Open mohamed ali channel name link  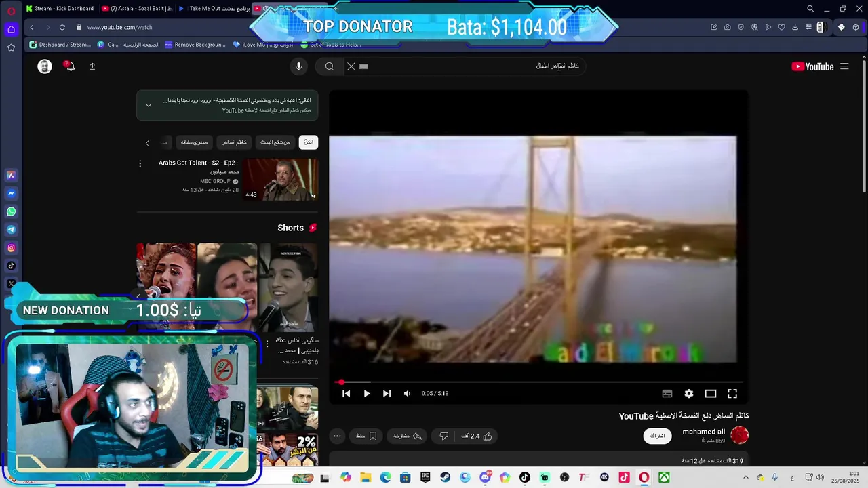[x=703, y=432]
